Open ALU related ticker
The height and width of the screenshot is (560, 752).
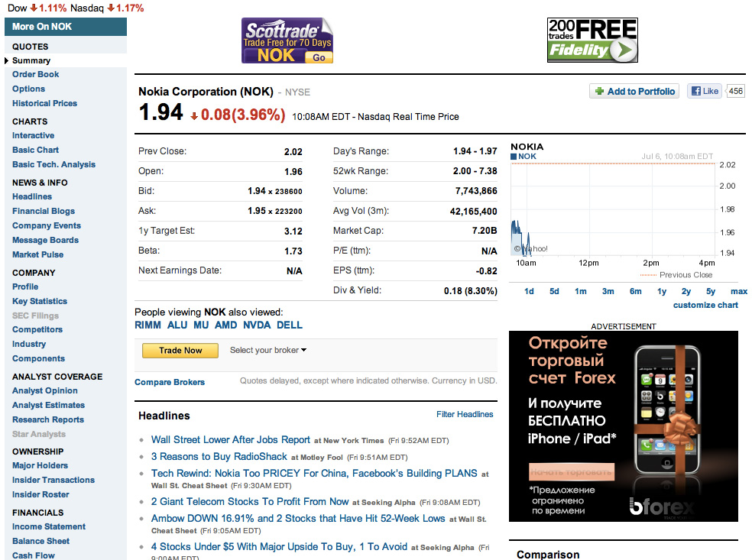pos(177,325)
